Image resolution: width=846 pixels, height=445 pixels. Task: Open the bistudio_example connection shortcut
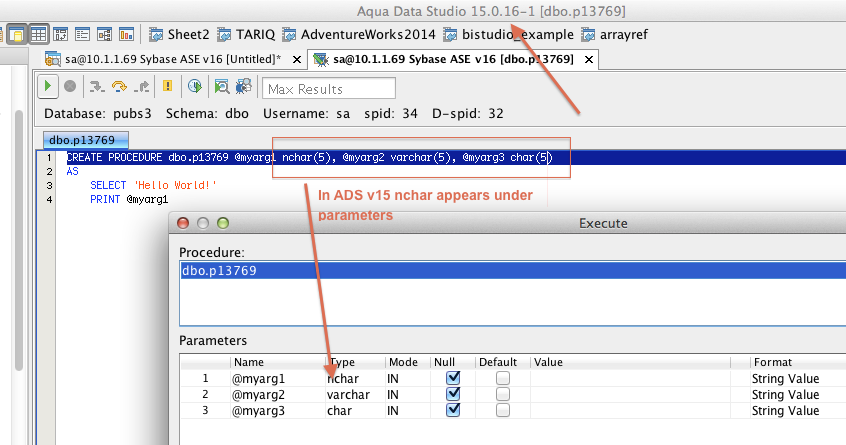point(508,35)
